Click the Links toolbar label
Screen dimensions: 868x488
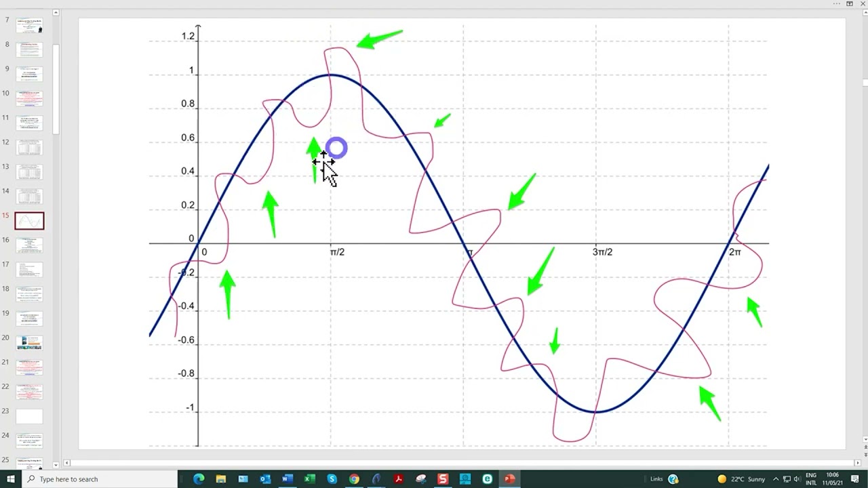(656, 479)
